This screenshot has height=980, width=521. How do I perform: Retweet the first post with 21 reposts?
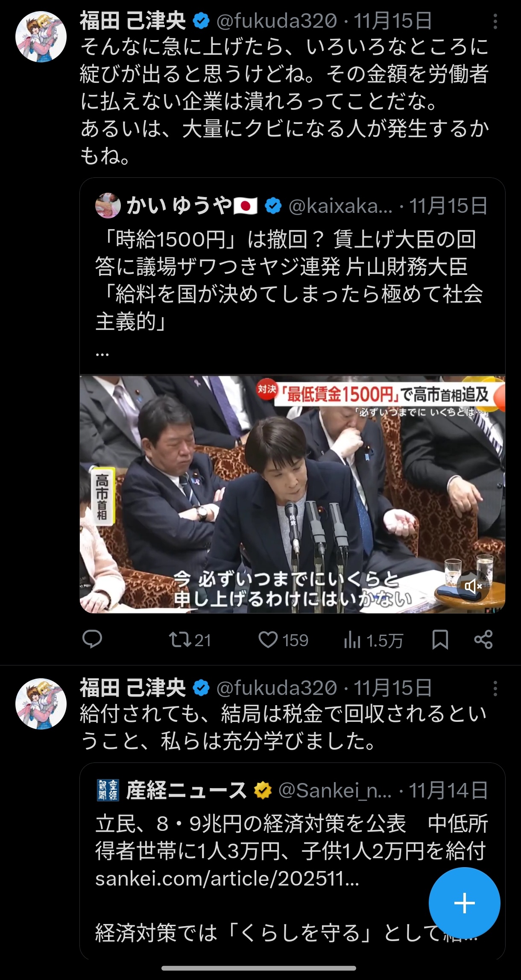190,640
